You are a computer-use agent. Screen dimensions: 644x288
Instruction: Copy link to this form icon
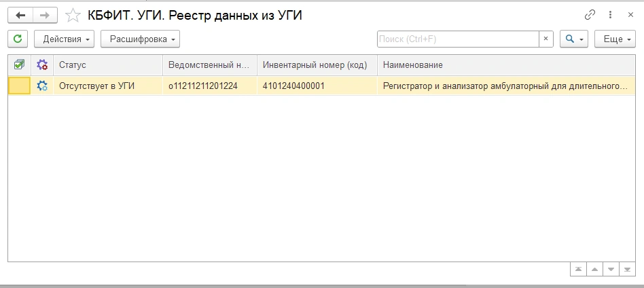(590, 15)
